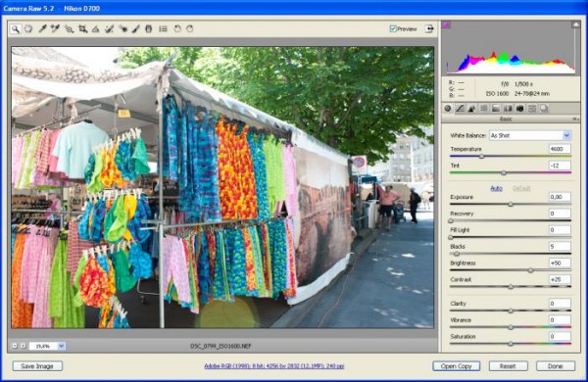The width and height of the screenshot is (588, 382).
Task: Toggle shadow clipping warning in histogram
Action: 446,25
